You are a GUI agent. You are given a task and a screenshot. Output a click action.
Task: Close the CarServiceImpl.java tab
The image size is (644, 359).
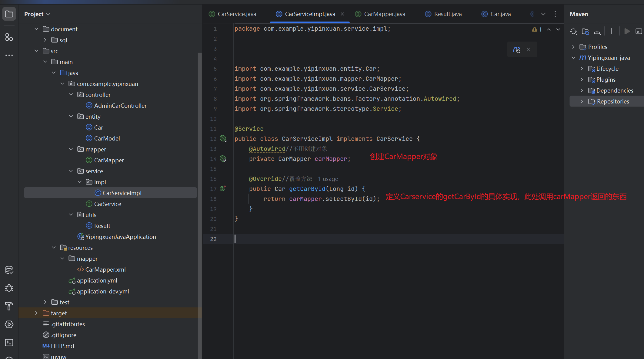[342, 14]
